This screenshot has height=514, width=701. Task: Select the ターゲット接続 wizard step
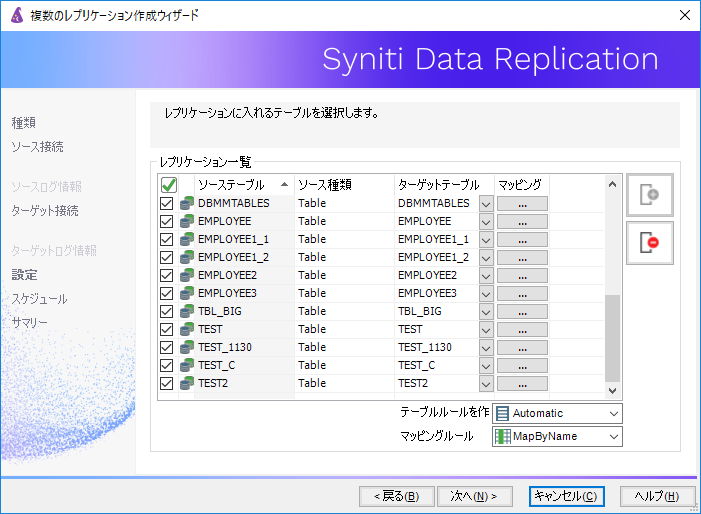tap(45, 211)
